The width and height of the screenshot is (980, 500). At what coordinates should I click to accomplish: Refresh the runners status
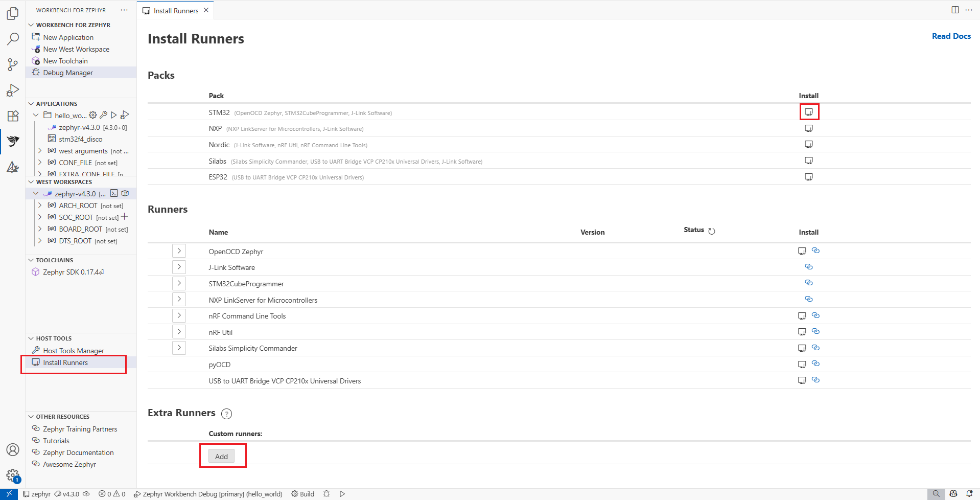click(712, 231)
